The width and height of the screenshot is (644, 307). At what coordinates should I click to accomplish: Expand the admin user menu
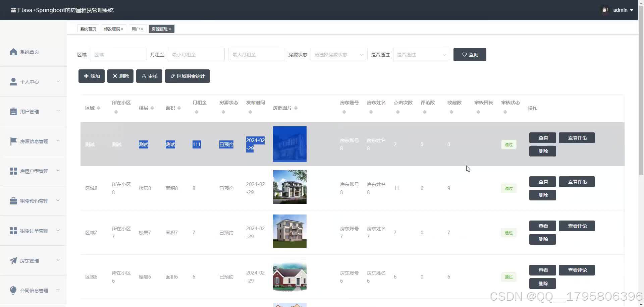[x=632, y=10]
